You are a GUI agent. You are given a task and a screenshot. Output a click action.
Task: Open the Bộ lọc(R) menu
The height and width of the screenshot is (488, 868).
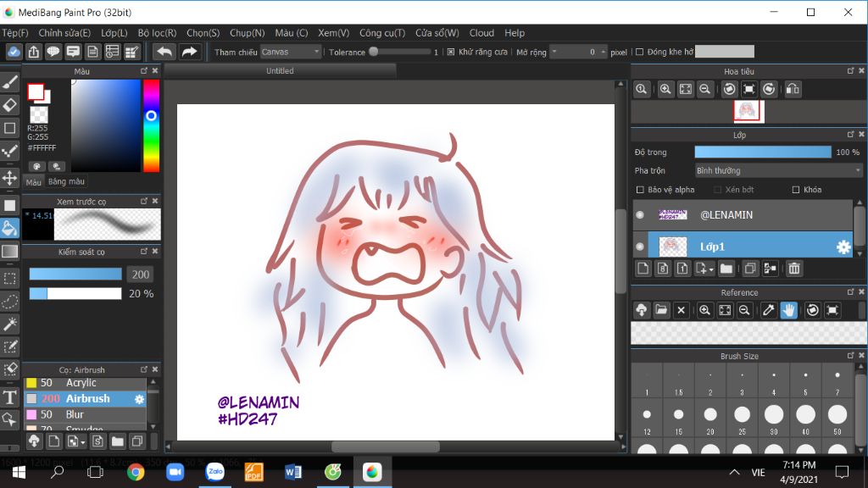[157, 33]
